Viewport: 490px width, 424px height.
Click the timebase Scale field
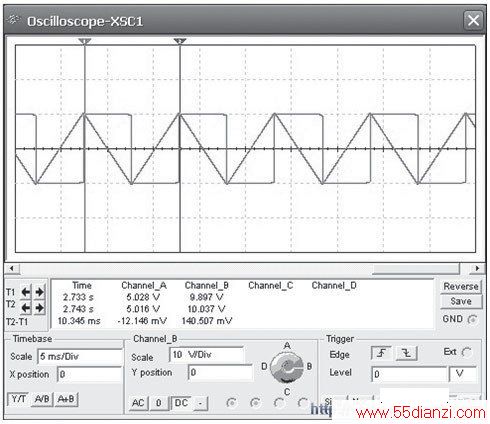click(x=80, y=356)
